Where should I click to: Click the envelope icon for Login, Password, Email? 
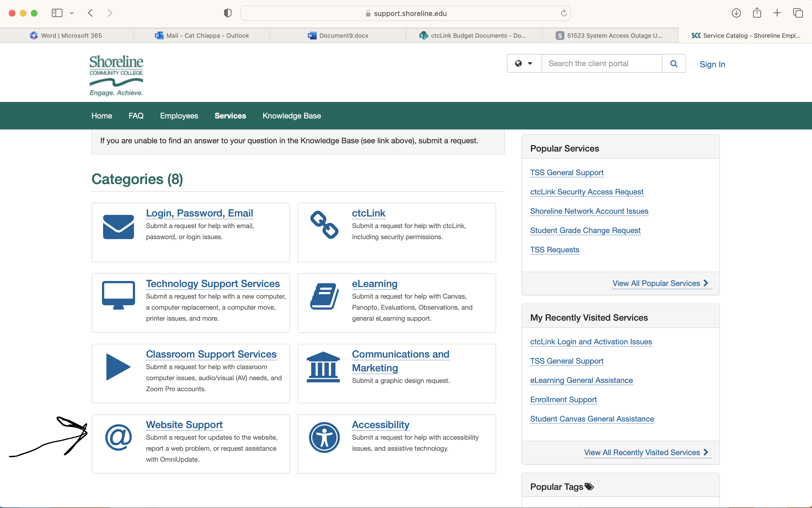[x=118, y=227]
